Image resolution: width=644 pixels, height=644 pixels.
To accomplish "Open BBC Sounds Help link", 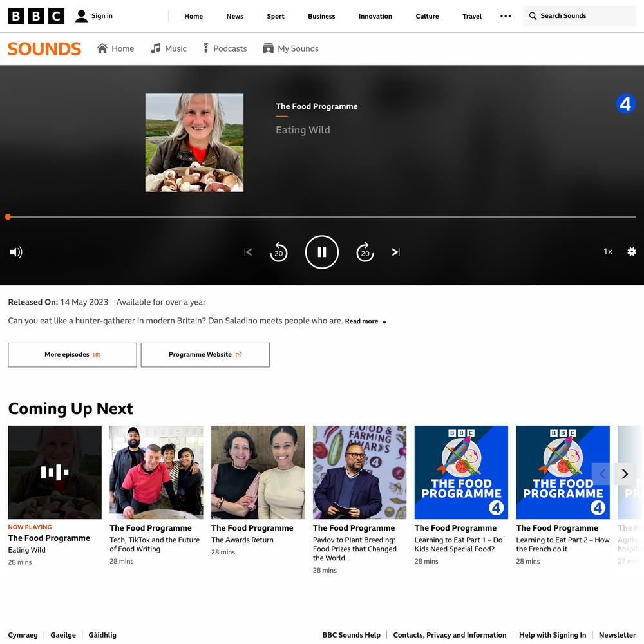I will click(352, 635).
